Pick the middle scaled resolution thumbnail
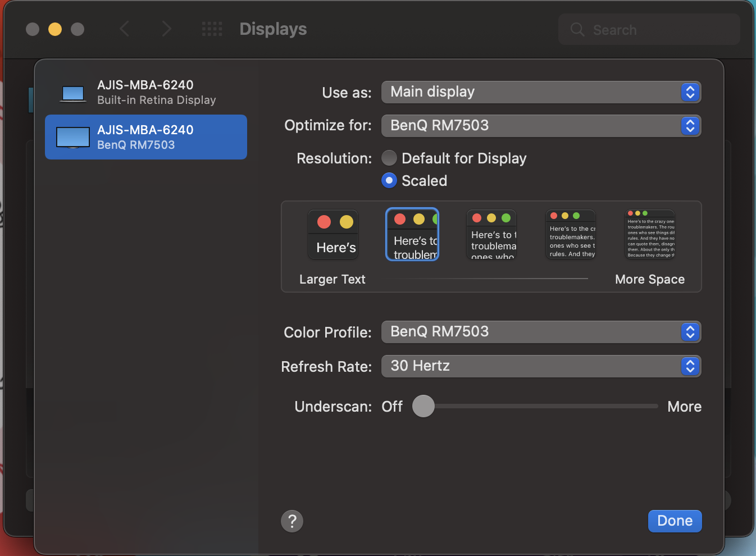 pos(491,235)
